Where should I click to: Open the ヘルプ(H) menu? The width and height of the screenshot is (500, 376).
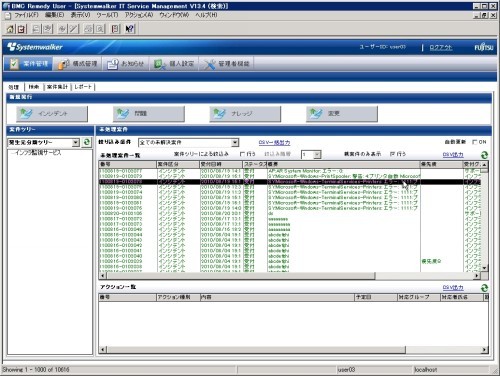tap(206, 15)
